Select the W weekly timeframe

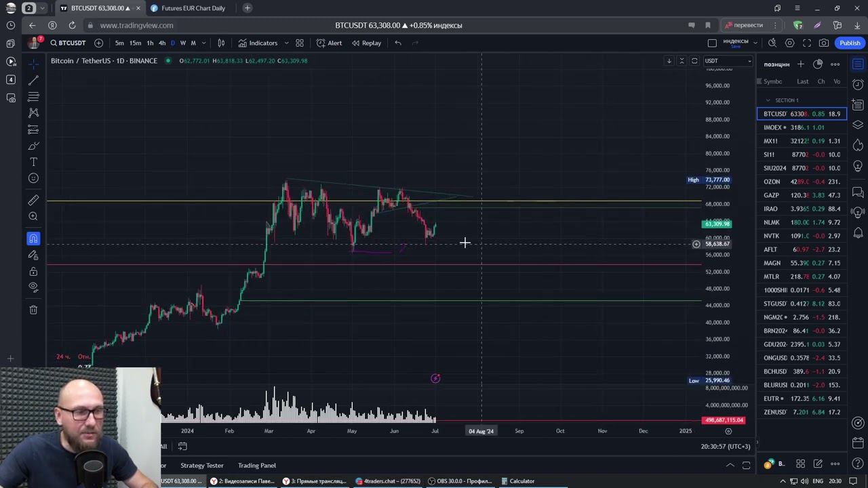(182, 43)
